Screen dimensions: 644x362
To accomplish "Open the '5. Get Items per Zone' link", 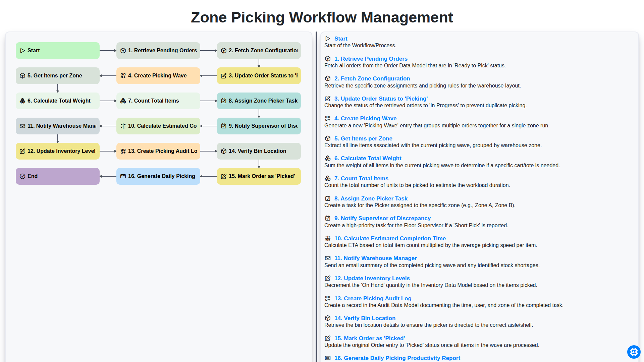I will [363, 138].
